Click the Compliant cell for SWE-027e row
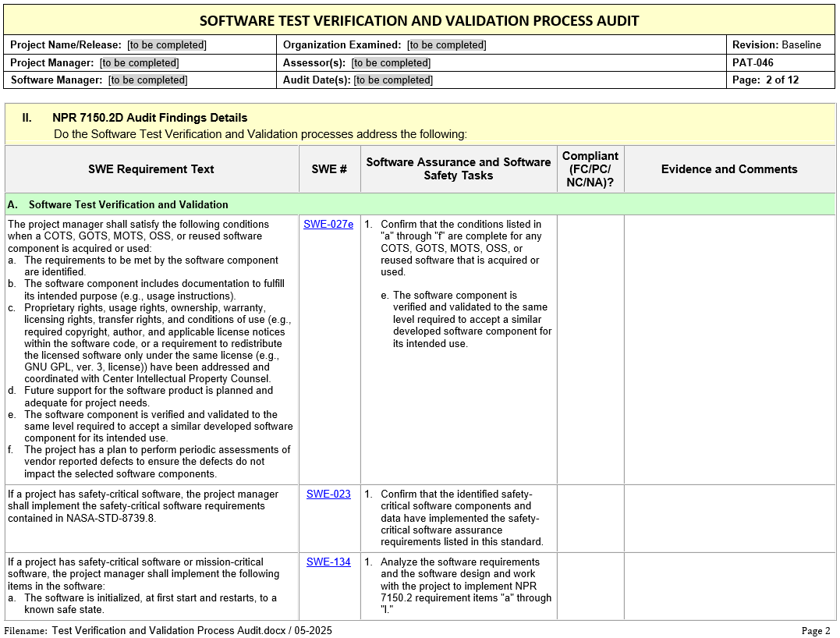The height and width of the screenshot is (638, 840). coord(590,349)
